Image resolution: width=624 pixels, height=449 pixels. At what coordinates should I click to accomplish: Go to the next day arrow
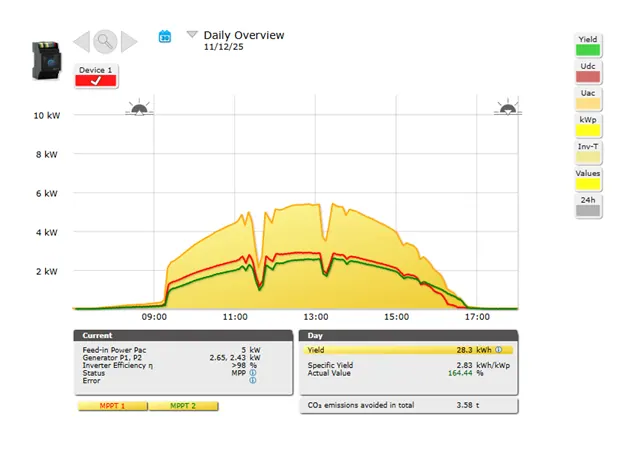click(129, 41)
